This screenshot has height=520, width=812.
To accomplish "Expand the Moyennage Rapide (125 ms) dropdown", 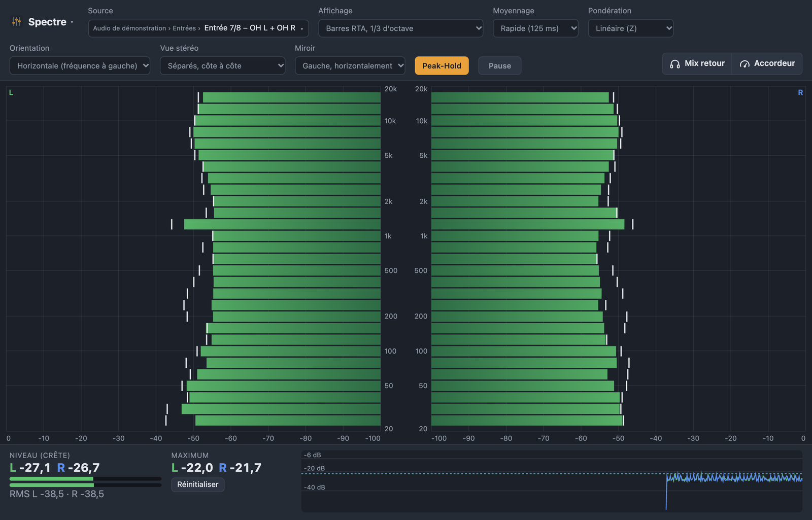I will pos(535,28).
